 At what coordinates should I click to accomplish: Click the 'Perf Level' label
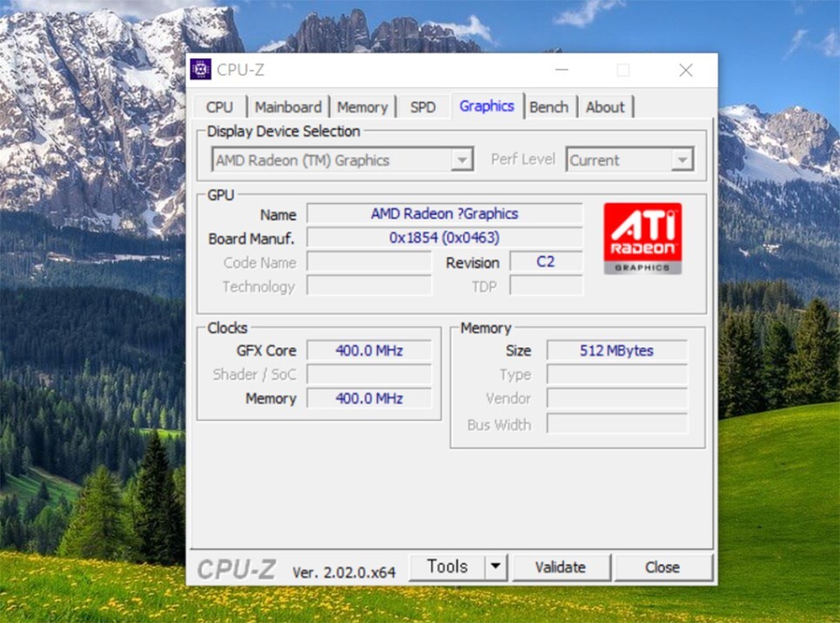pyautogui.click(x=523, y=159)
